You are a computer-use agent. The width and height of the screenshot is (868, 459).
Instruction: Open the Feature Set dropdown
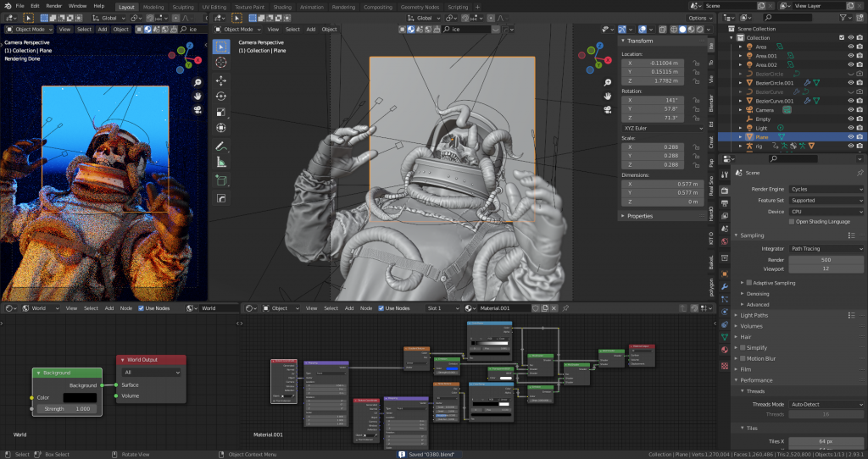pyautogui.click(x=826, y=200)
